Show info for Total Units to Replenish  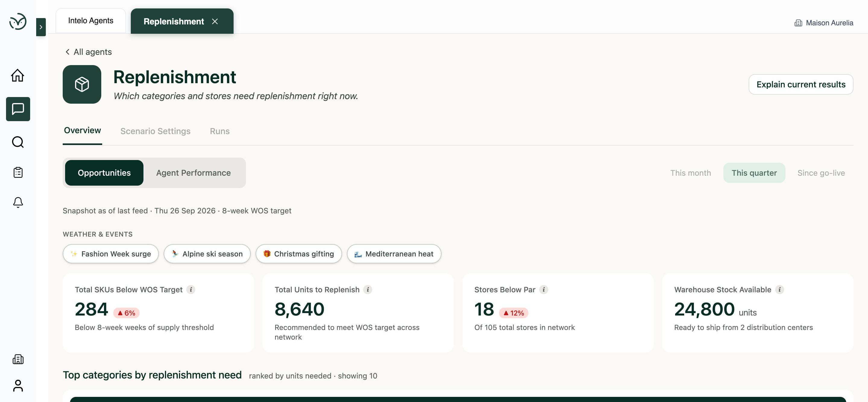click(x=368, y=290)
